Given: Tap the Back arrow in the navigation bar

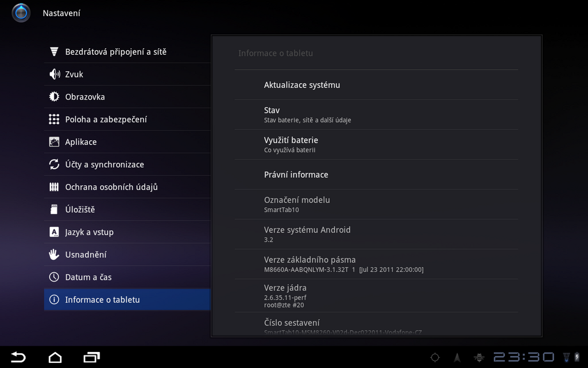Looking at the screenshot, I should coord(17,356).
